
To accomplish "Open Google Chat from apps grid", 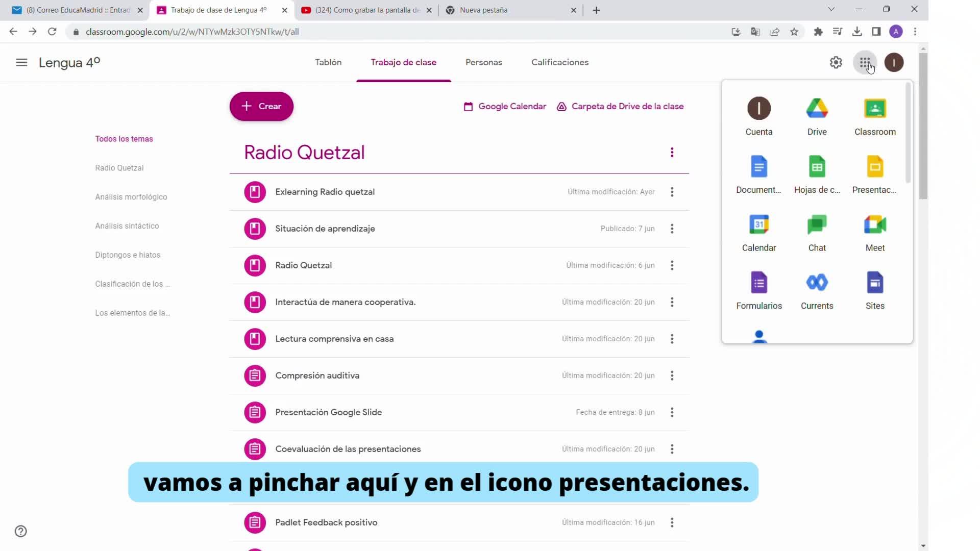I will click(x=817, y=226).
